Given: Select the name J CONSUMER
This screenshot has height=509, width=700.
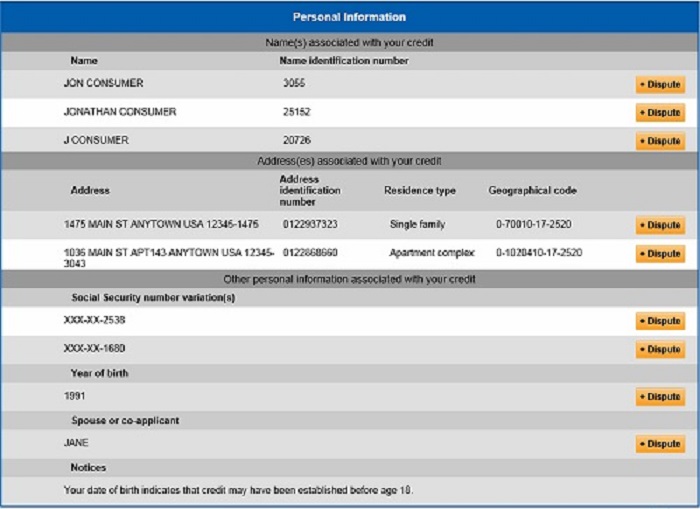Looking at the screenshot, I should [x=96, y=140].
